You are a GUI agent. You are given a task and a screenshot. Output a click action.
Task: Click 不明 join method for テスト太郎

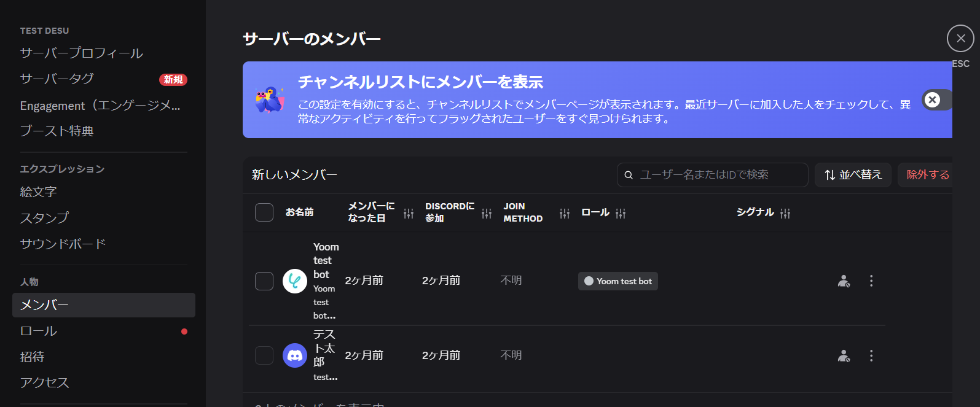pos(511,355)
